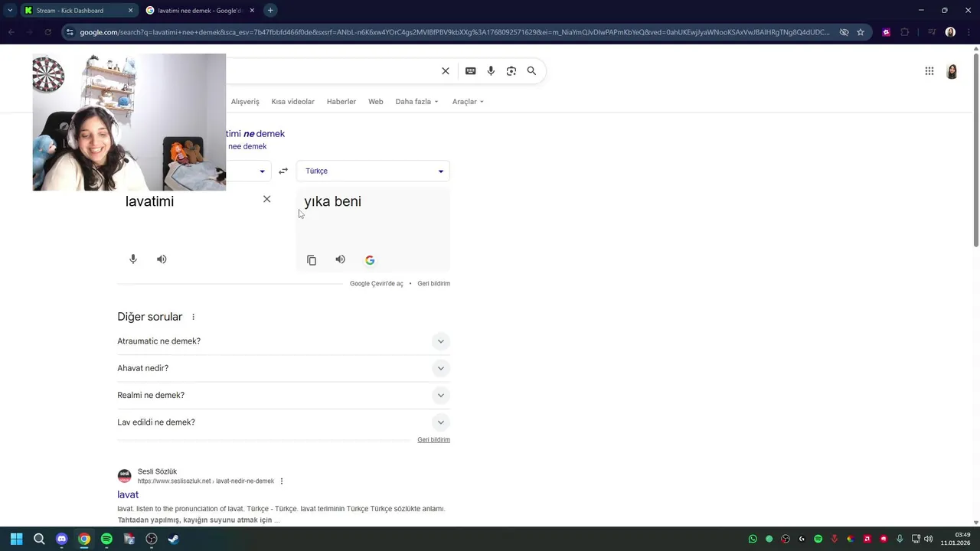Open the 'Google Çeviri'de aç' link
Viewport: 980px width, 551px height.
click(x=376, y=284)
